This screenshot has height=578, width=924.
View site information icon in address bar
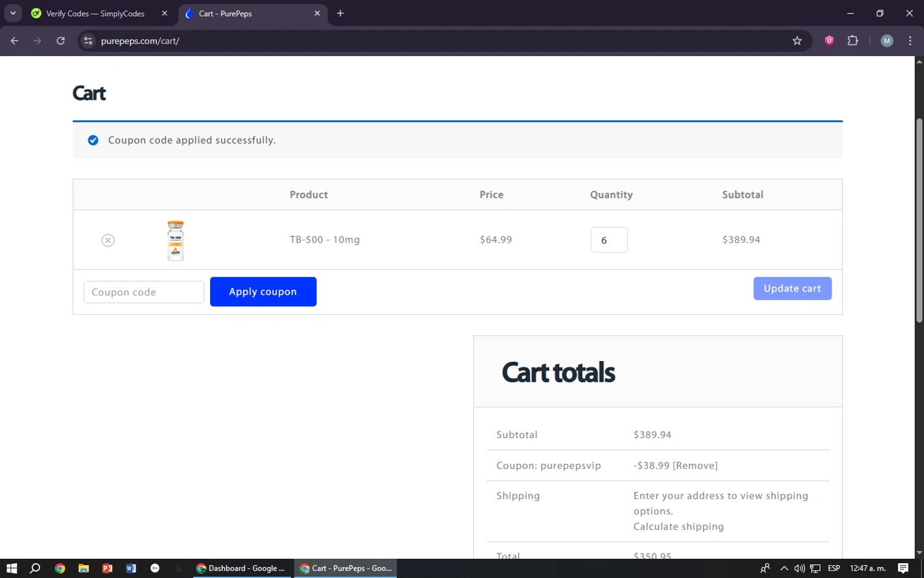88,41
